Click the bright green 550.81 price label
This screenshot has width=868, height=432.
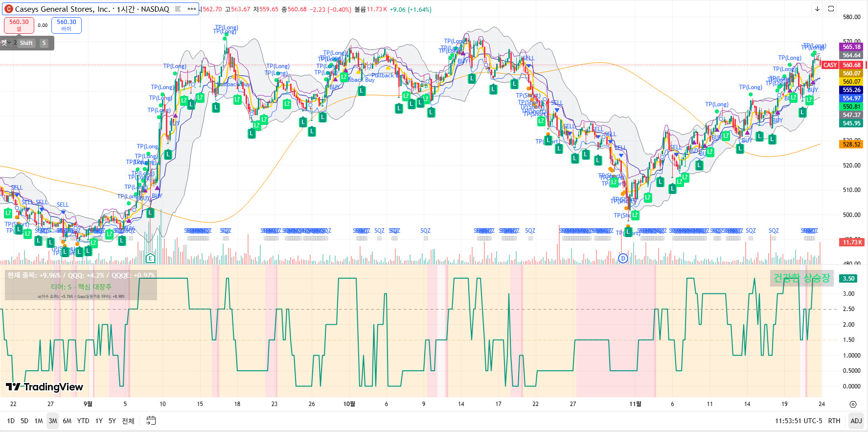851,107
